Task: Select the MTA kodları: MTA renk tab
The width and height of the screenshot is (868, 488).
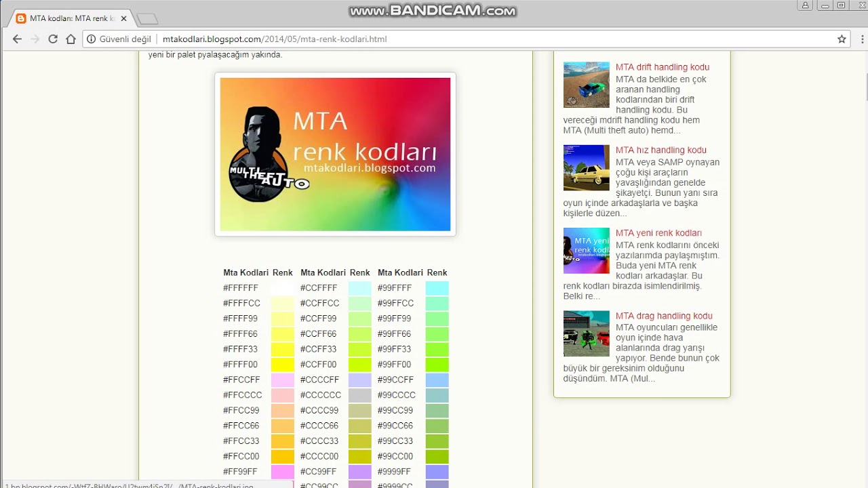Action: (71, 18)
